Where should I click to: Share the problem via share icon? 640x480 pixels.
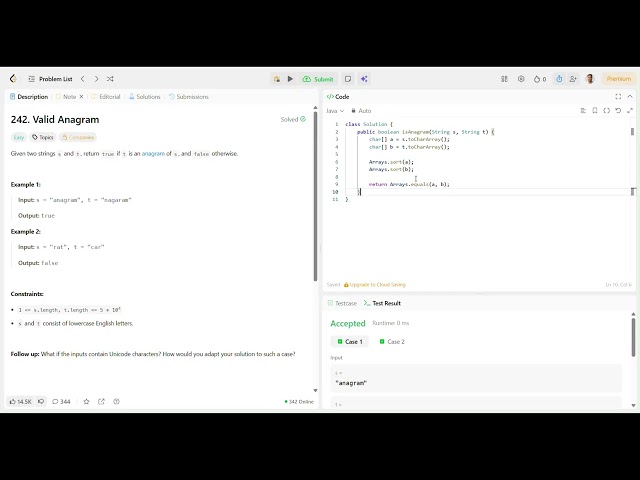tap(101, 402)
